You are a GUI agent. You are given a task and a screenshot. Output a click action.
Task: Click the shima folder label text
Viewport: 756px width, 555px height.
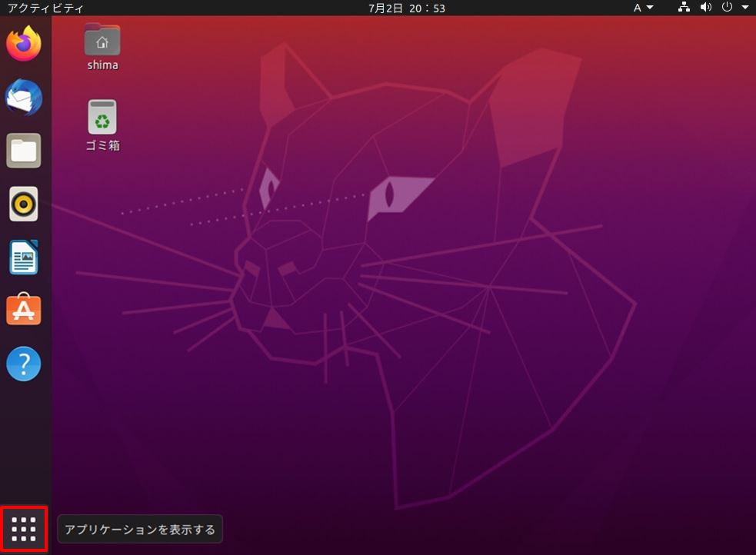pyautogui.click(x=103, y=65)
